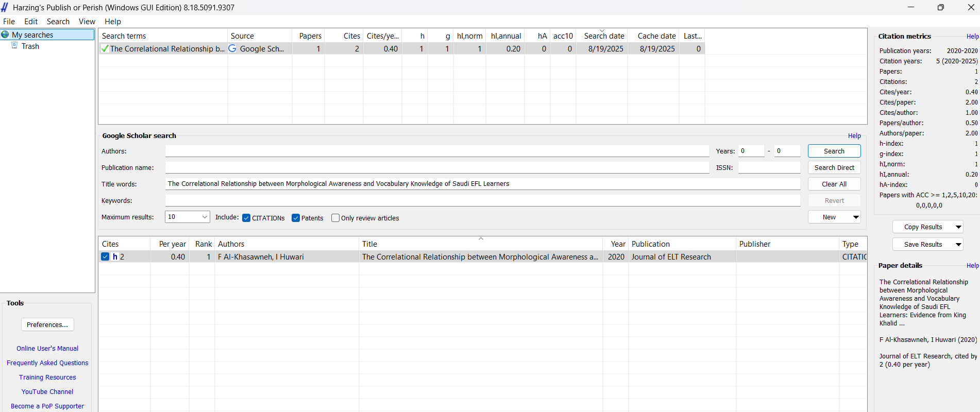Open the Search menu
Image resolution: width=980 pixels, height=412 pixels.
pos(58,22)
